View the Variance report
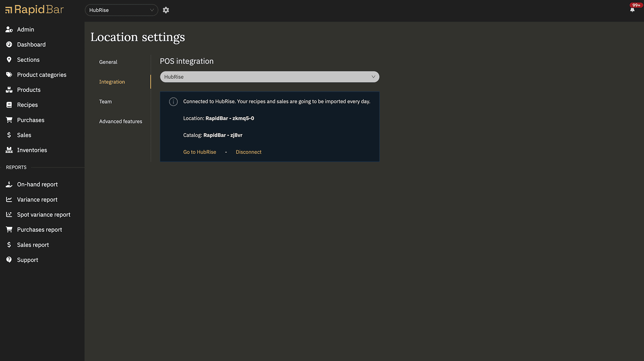644x361 pixels. (37, 200)
